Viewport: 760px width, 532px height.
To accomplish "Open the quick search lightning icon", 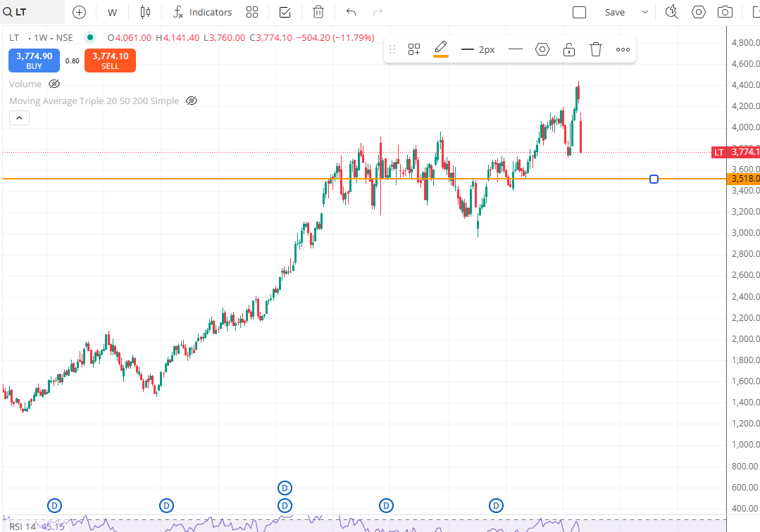I will (671, 12).
